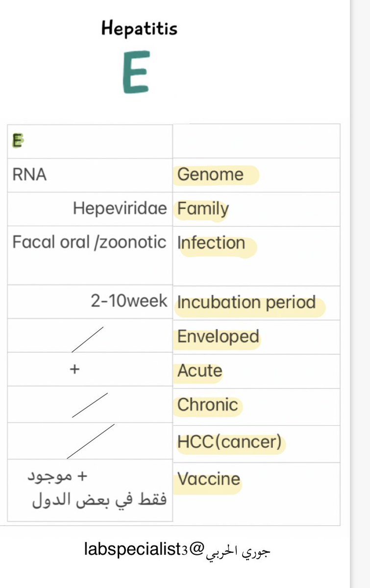Select the HCC(cancer) label
The width and height of the screenshot is (370, 588).
[229, 442]
